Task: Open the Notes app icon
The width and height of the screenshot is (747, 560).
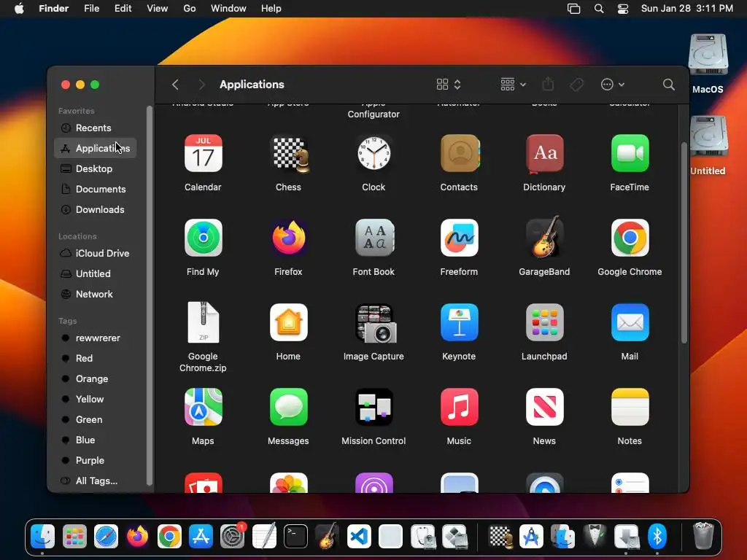Action: [x=630, y=407]
